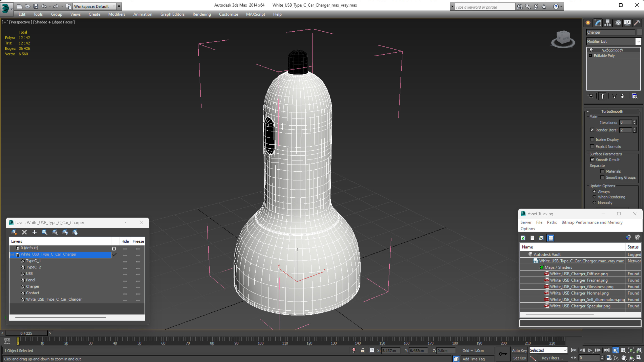Open Configure Modifier Sets icon
Viewport: 644px width, 362px height.
[635, 96]
